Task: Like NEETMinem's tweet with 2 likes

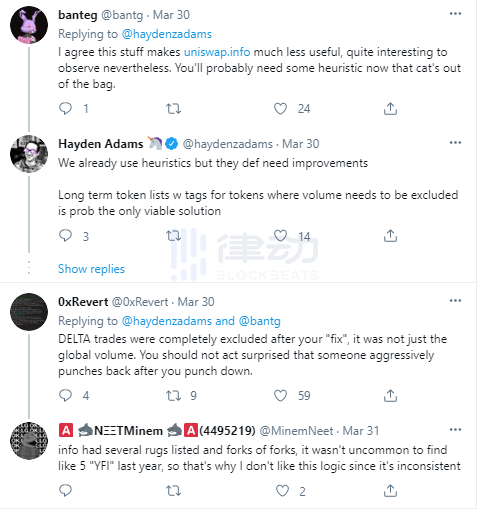Action: click(282, 491)
